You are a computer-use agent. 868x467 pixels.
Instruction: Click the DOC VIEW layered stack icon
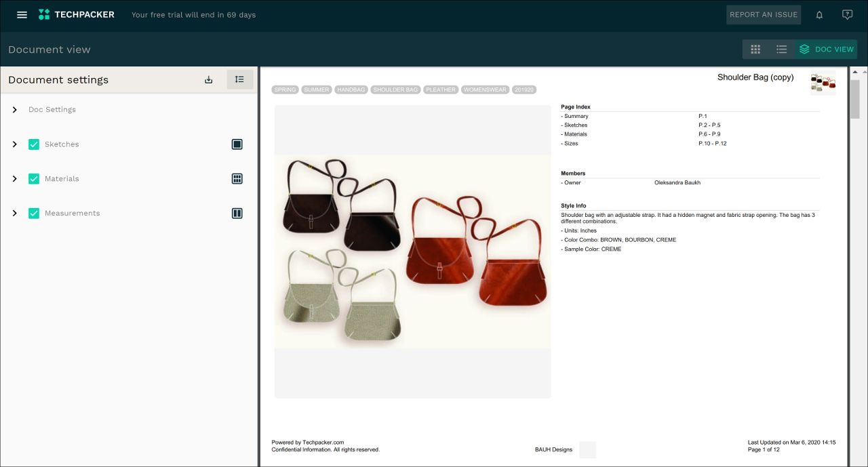tap(804, 49)
